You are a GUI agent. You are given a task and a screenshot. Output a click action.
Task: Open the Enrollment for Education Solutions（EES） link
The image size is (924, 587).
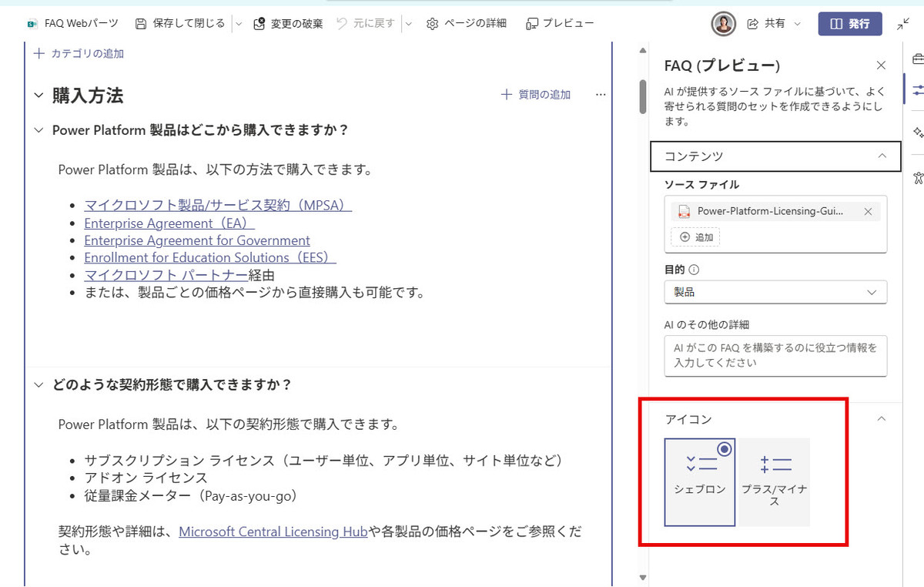click(x=210, y=258)
